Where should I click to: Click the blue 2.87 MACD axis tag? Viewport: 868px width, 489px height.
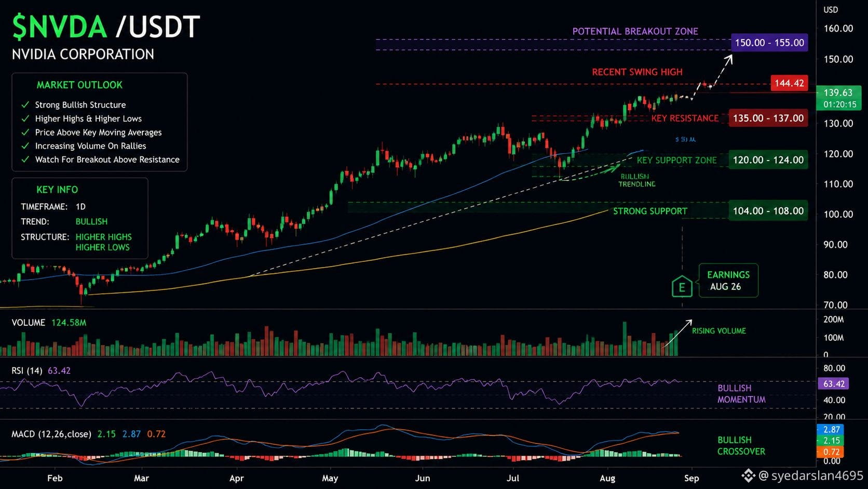pyautogui.click(x=831, y=430)
